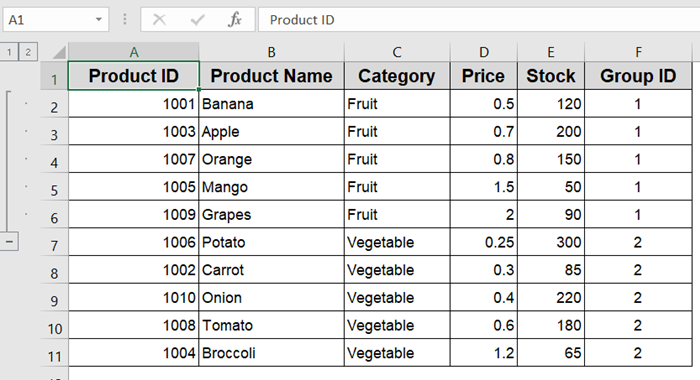Click the Insert Function fx icon
Image resolution: width=700 pixels, height=380 pixels.
235,20
